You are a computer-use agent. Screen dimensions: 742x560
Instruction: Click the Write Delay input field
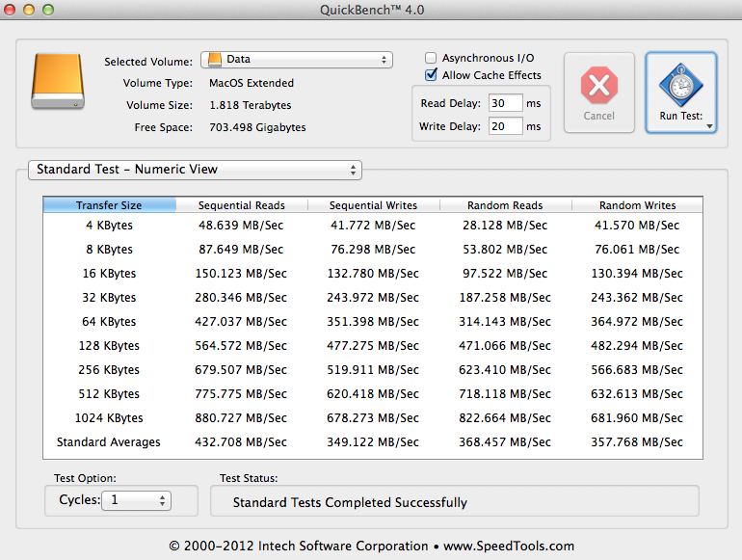click(x=505, y=126)
